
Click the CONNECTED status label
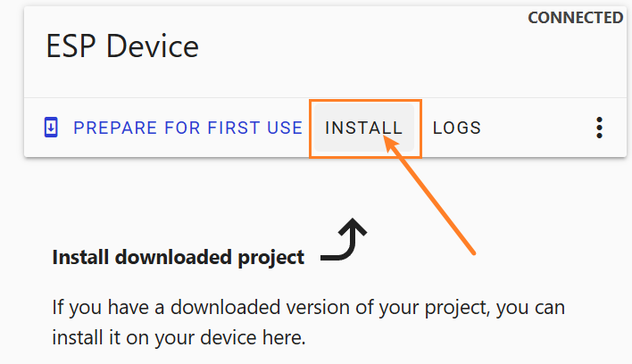(x=575, y=18)
